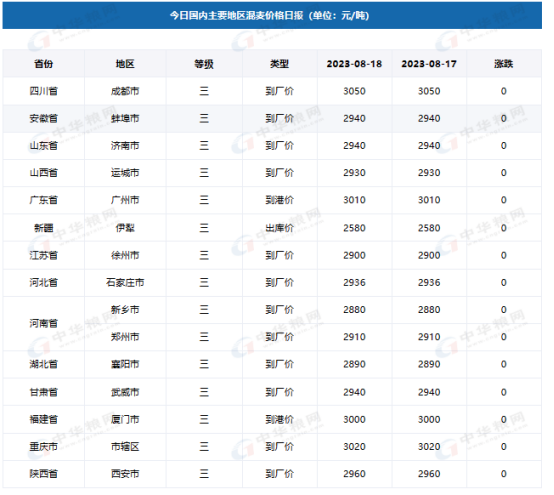Click the merged 河南省 province cell
The width and height of the screenshot is (554, 495).
(x=43, y=323)
